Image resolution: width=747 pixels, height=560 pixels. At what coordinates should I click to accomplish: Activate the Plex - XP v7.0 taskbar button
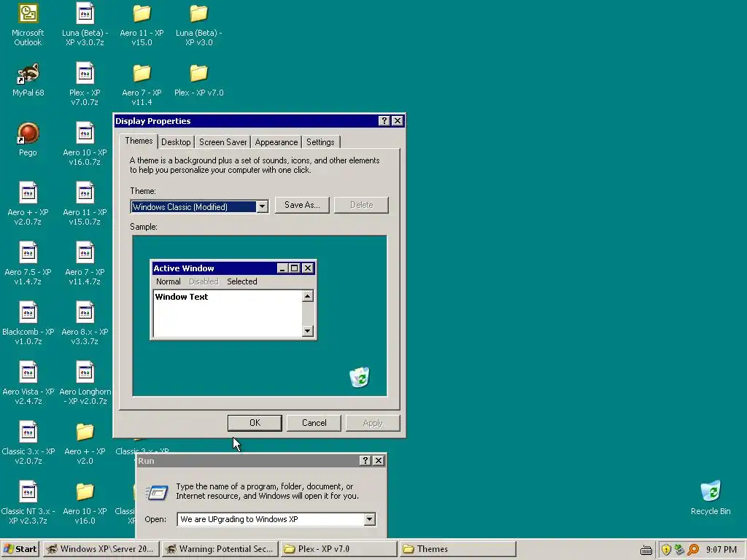338,549
